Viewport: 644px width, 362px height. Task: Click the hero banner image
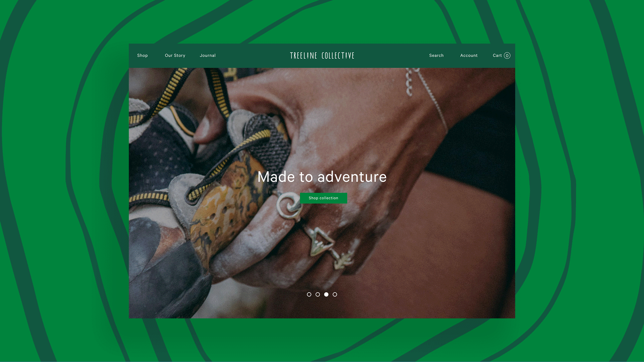click(322, 193)
